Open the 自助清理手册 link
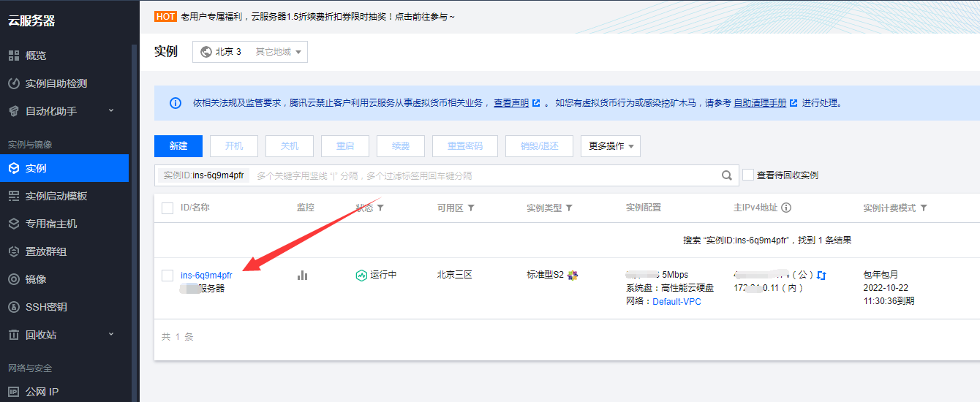Viewport: 980px width, 402px height. coord(760,103)
